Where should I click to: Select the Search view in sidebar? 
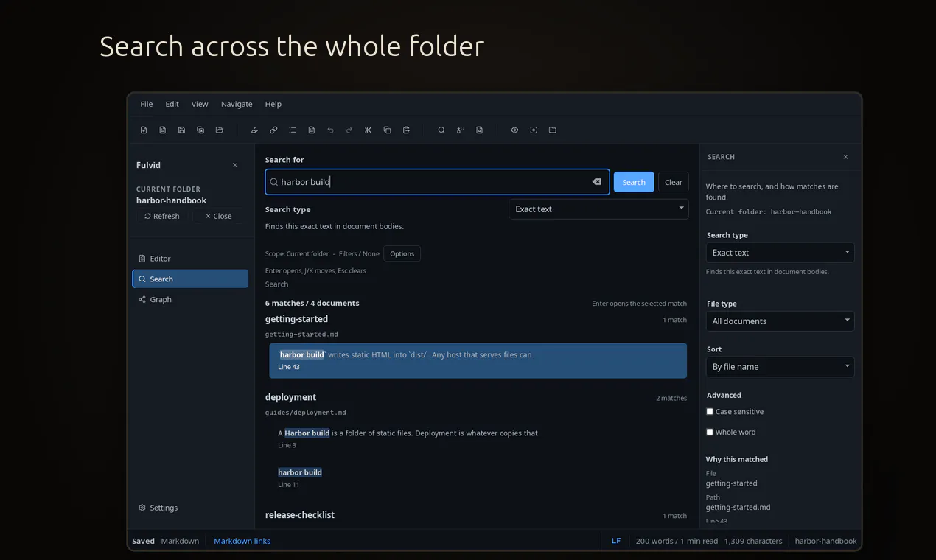pos(190,279)
